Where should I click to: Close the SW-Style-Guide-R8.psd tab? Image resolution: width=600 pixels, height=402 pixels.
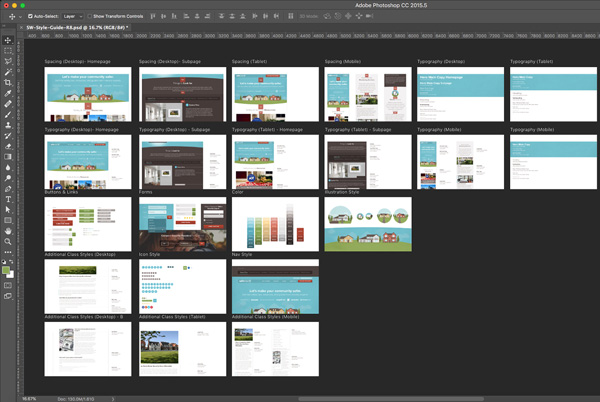point(21,28)
